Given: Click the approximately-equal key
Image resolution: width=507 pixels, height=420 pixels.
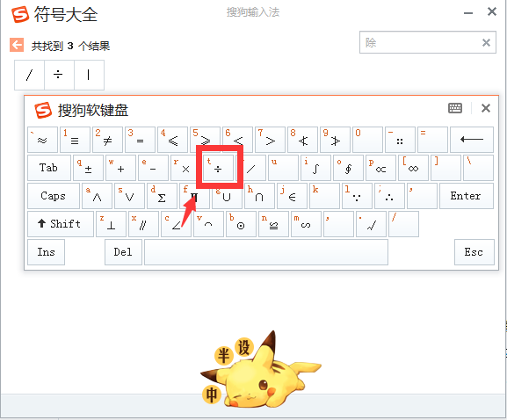Looking at the screenshot, I should [43, 140].
